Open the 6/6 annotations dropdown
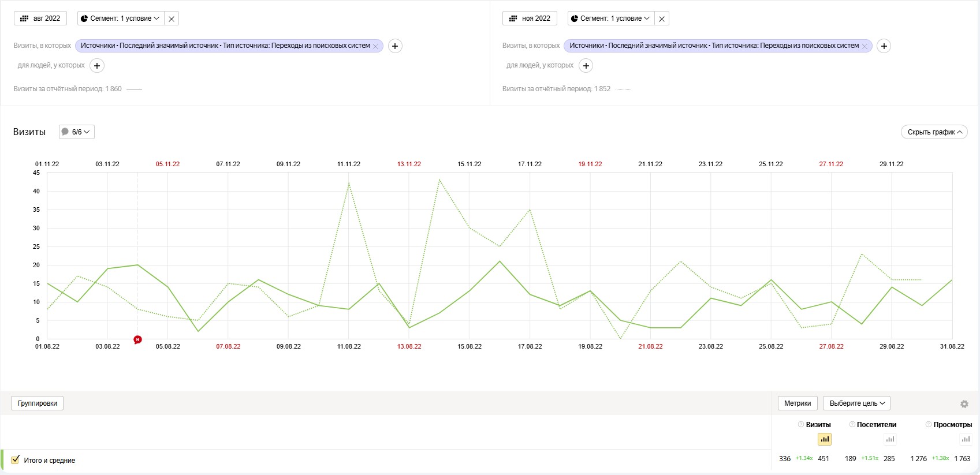The image size is (980, 475). (77, 132)
